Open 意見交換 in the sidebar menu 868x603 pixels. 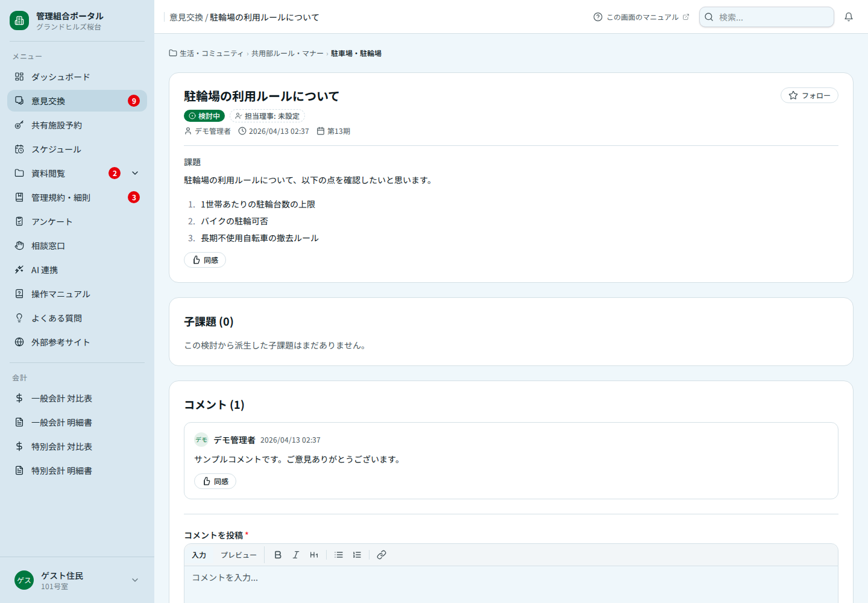coord(77,101)
